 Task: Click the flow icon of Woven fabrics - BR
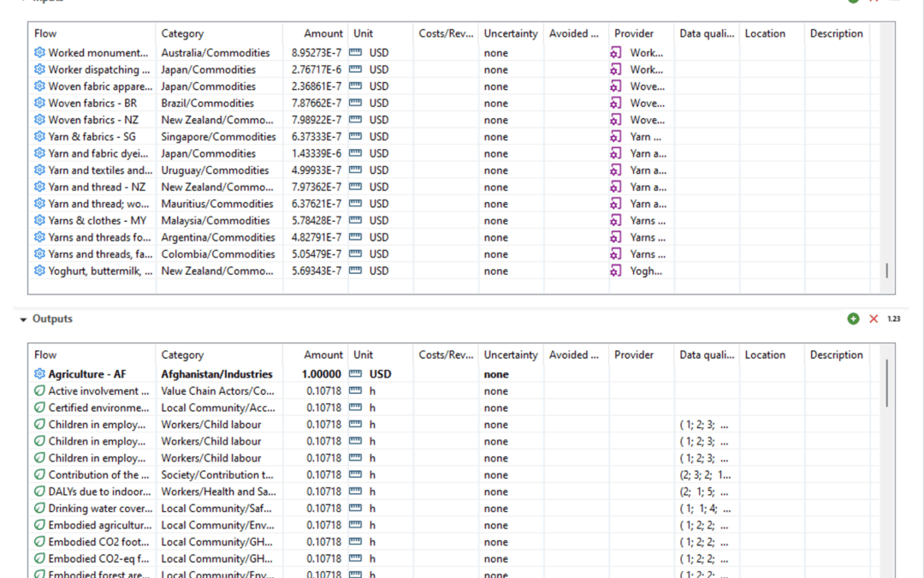pyautogui.click(x=39, y=103)
